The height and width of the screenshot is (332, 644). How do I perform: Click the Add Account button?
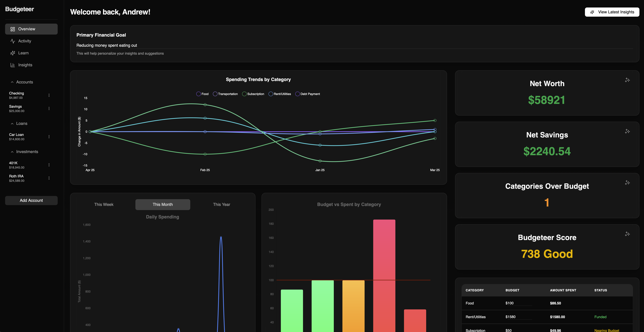pos(31,201)
